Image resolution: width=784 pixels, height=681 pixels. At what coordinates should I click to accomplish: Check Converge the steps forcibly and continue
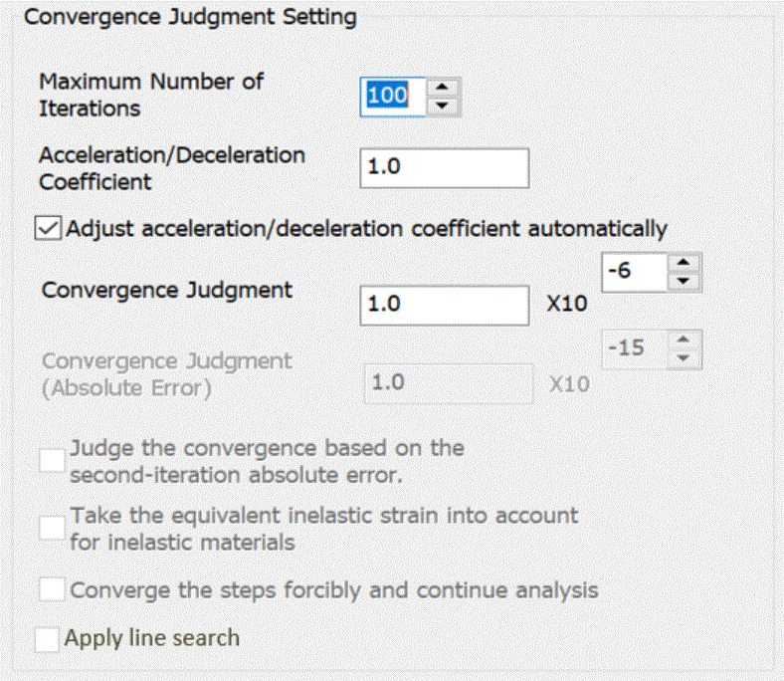tap(53, 590)
